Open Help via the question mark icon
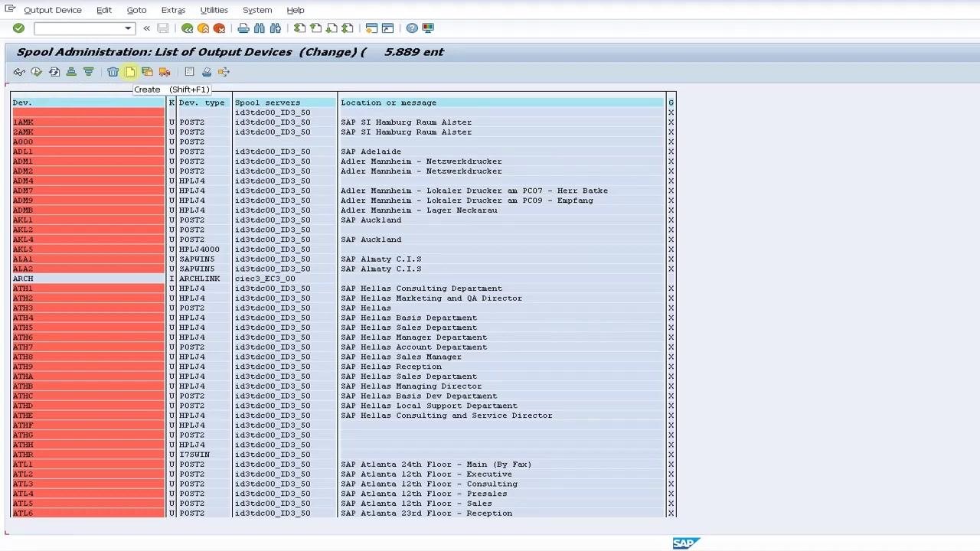This screenshot has height=551, width=980. click(412, 28)
